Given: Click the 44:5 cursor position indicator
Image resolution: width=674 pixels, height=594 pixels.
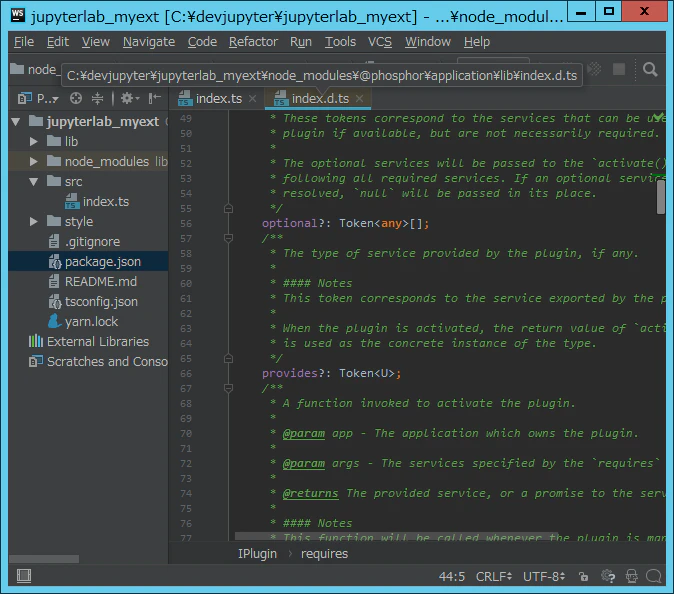Looking at the screenshot, I should (451, 576).
